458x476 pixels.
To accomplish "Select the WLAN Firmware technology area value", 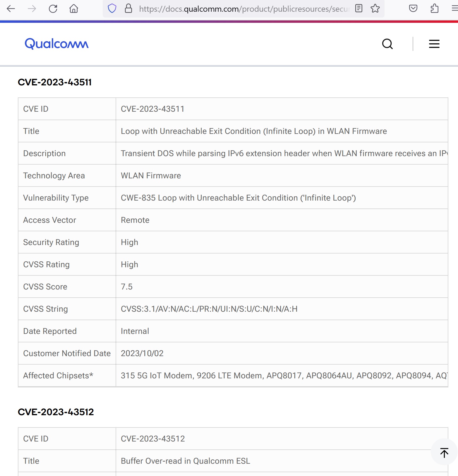I will (151, 175).
